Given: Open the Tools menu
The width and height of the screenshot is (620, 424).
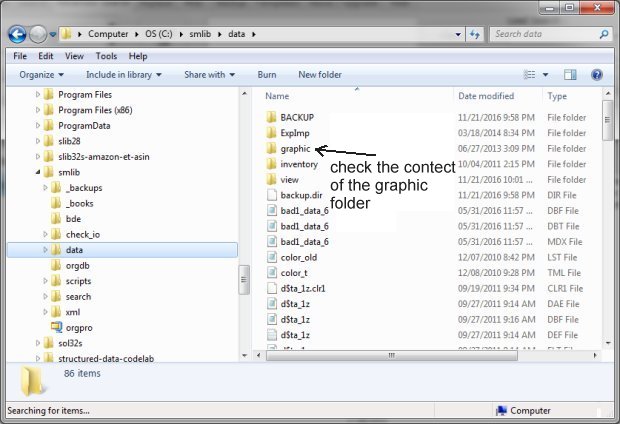Looking at the screenshot, I should 106,56.
